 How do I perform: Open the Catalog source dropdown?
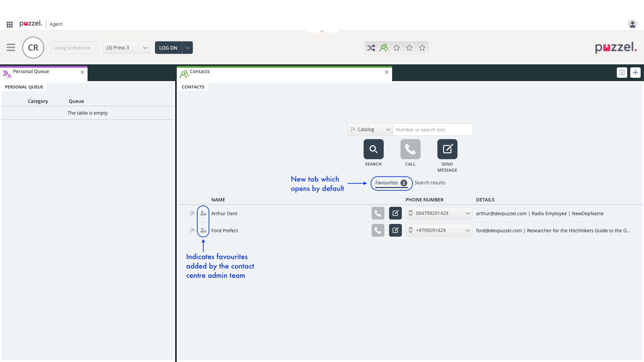(x=370, y=129)
